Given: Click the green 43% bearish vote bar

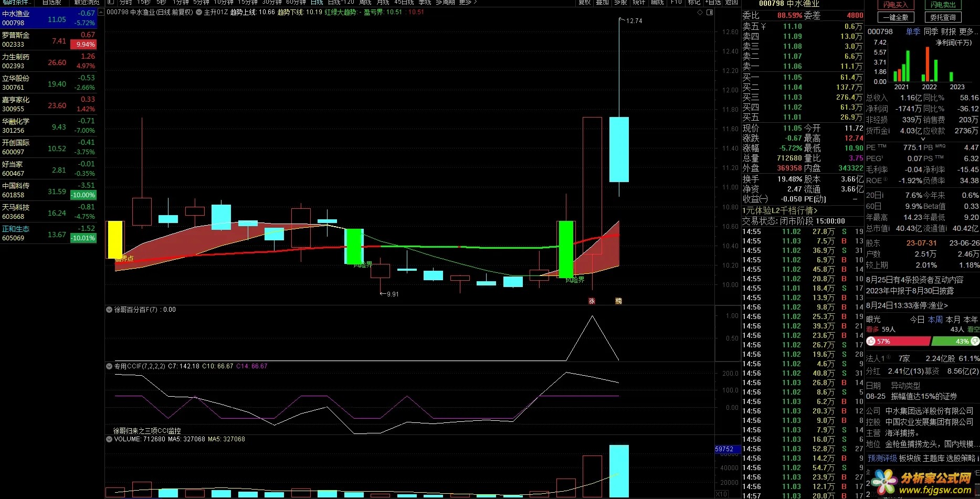Looking at the screenshot, I should (x=955, y=341).
